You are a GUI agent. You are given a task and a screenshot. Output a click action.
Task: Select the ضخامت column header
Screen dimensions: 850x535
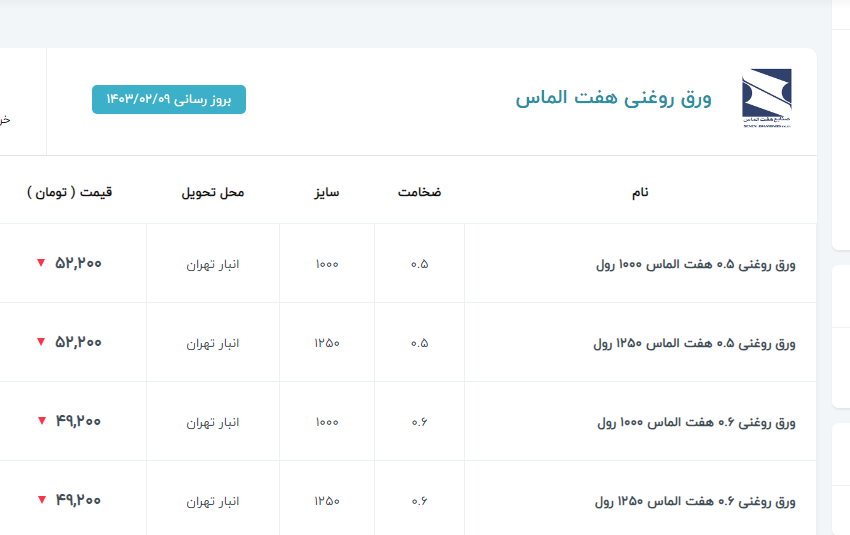419,191
